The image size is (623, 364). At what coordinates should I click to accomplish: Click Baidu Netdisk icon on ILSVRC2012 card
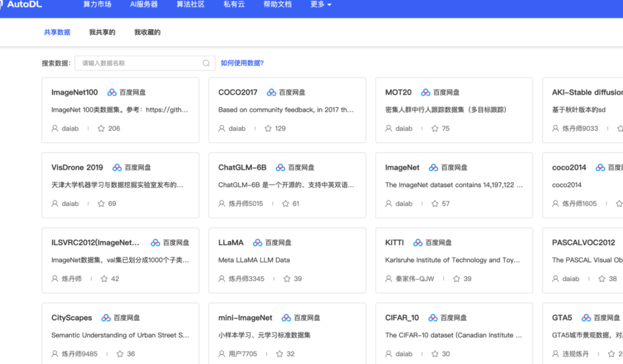click(x=155, y=243)
